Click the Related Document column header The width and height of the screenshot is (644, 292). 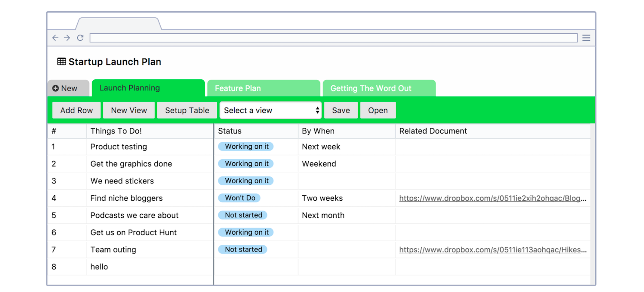click(493, 131)
